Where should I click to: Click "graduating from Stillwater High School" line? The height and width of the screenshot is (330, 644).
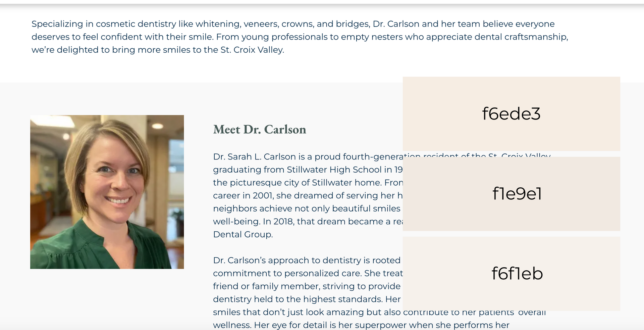point(308,170)
